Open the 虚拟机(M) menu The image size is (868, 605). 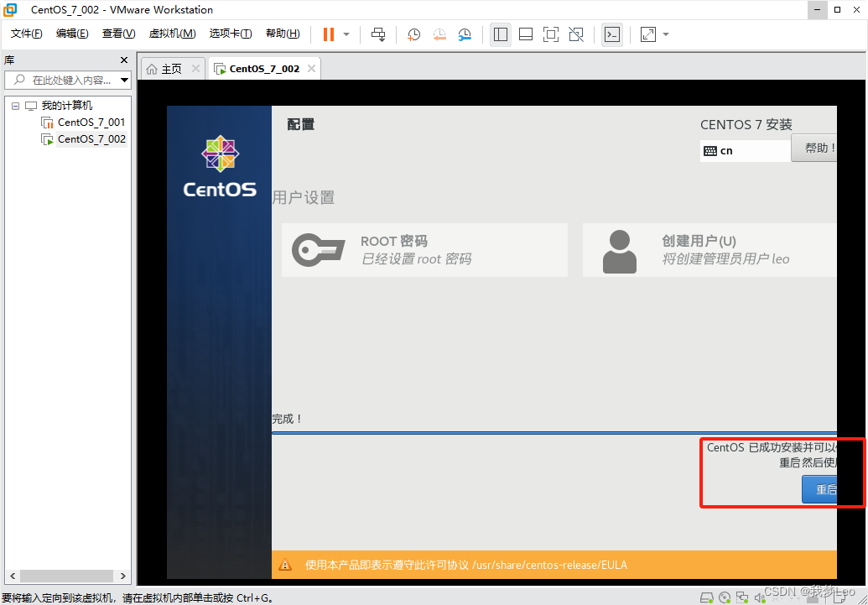[172, 34]
